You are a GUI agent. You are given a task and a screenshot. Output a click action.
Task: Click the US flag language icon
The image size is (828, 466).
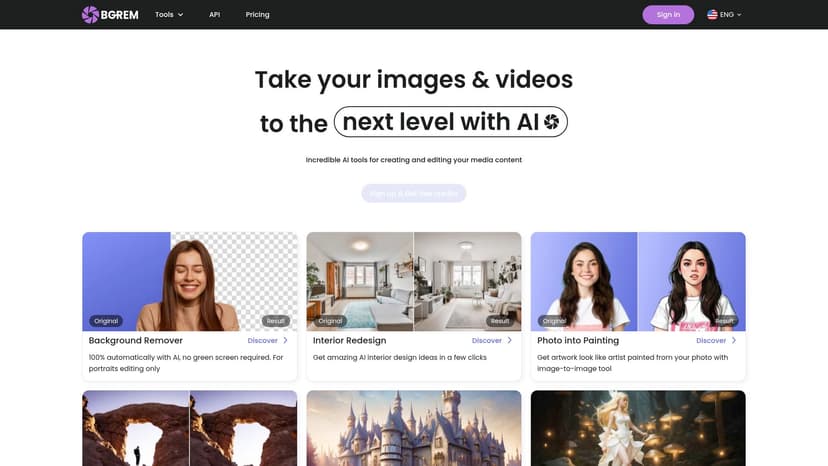[x=712, y=15]
